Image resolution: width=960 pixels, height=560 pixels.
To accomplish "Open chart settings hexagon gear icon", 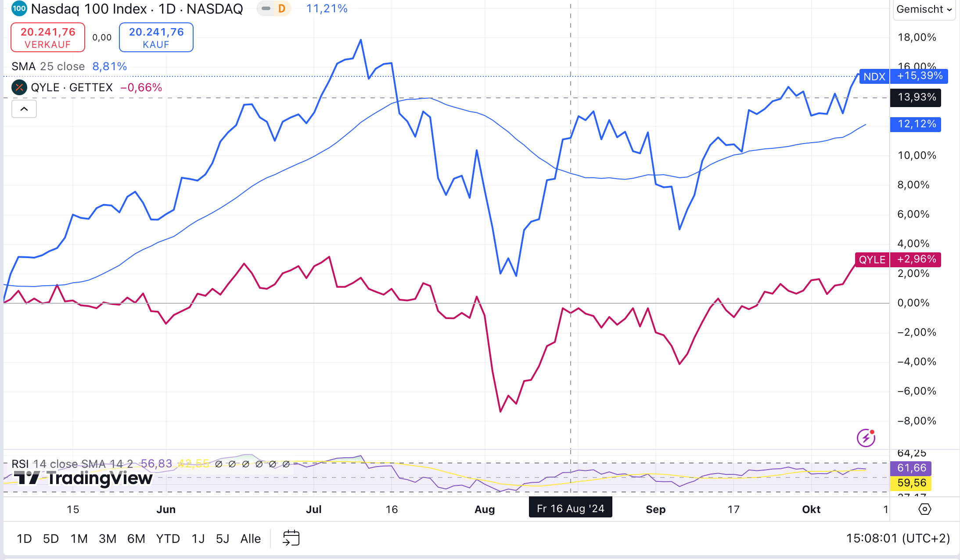I will 924,509.
